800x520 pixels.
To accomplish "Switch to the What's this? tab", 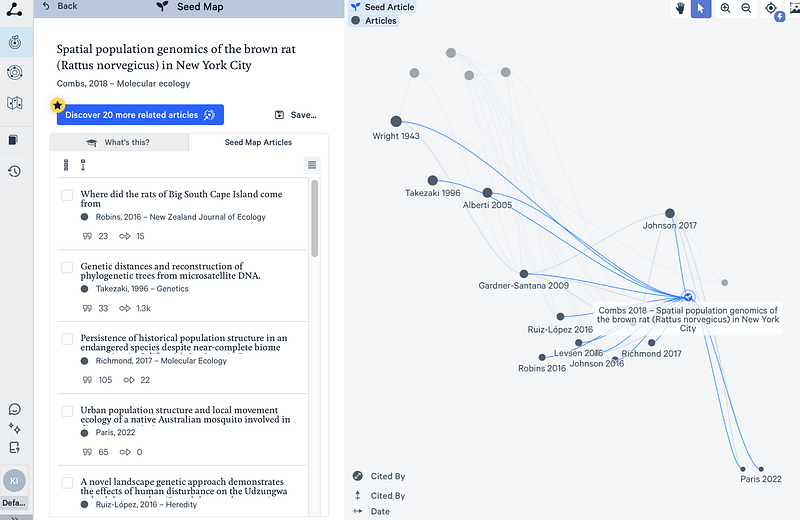I will 119,142.
